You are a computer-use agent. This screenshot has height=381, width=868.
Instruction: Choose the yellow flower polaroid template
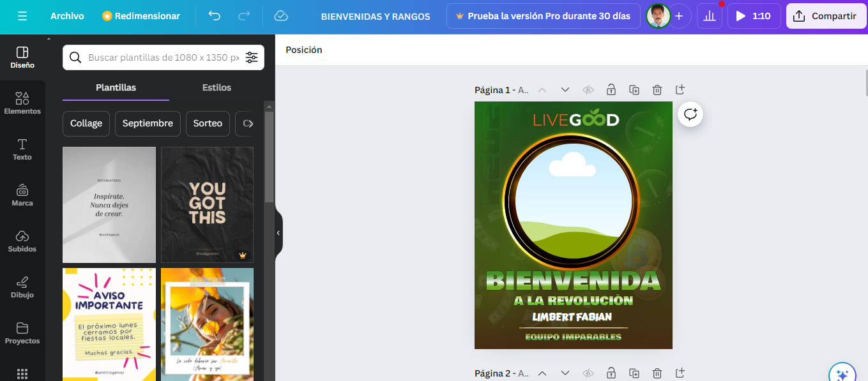pyautogui.click(x=207, y=324)
